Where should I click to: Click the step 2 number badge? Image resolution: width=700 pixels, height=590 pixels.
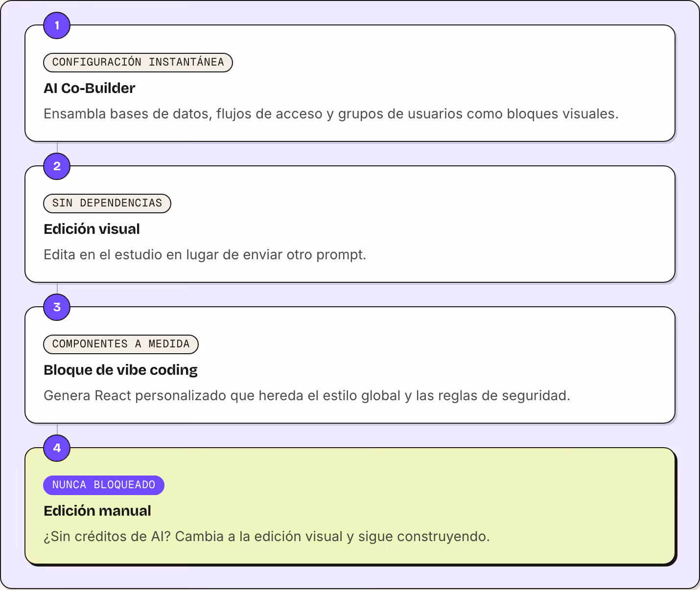pos(57,166)
